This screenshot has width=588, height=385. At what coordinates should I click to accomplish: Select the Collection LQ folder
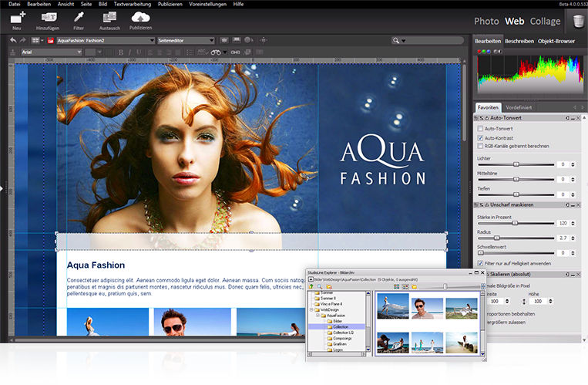(343, 333)
